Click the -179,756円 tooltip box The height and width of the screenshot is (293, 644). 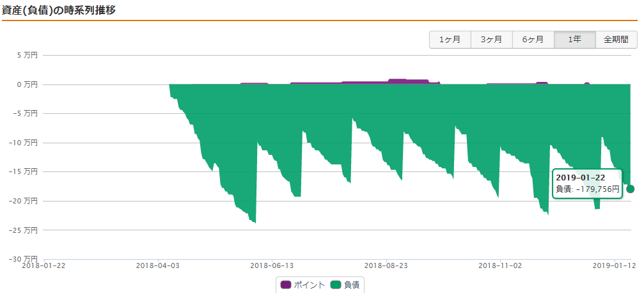pos(587,183)
